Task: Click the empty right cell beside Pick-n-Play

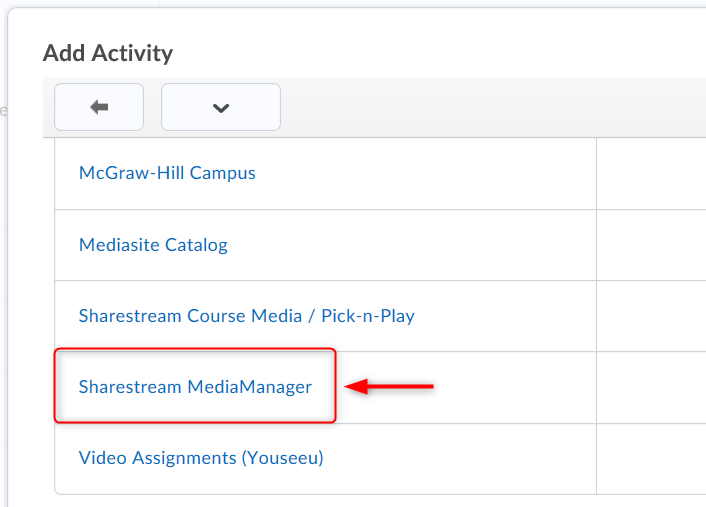Action: coord(650,316)
